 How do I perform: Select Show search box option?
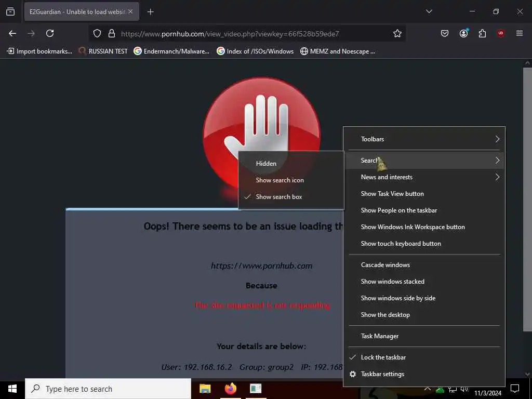(x=291, y=197)
